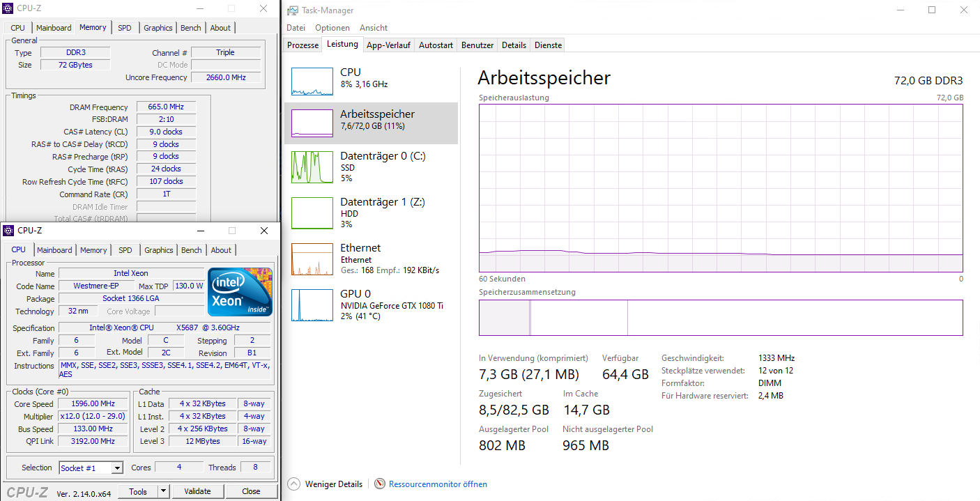The image size is (980, 501).
Task: Click the memory Size field 72 GBytes
Action: click(75, 65)
